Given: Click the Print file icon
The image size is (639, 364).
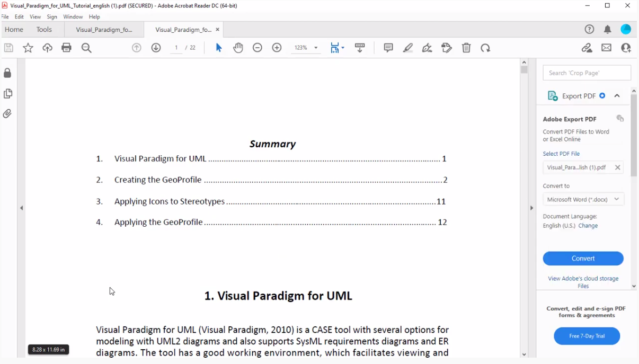Looking at the screenshot, I should (66, 48).
